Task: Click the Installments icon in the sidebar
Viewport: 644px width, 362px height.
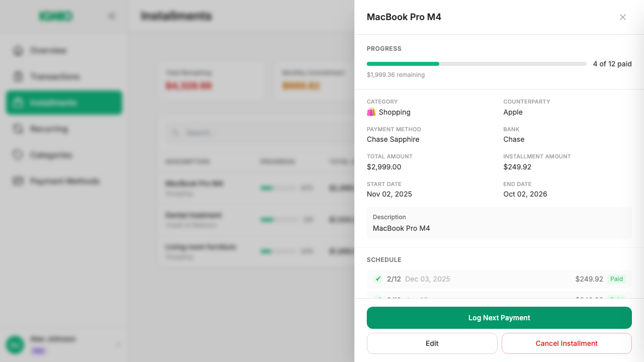Action: [x=18, y=103]
